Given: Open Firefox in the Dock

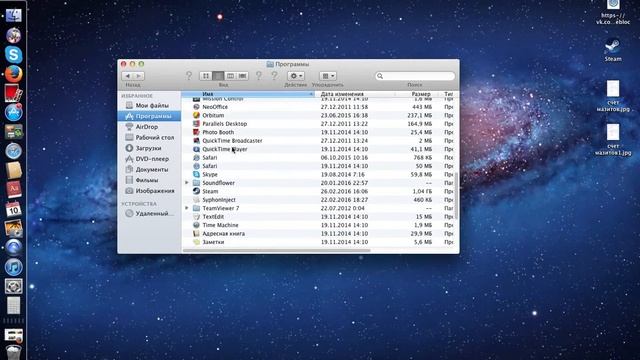Looking at the screenshot, I should click(x=13, y=74).
